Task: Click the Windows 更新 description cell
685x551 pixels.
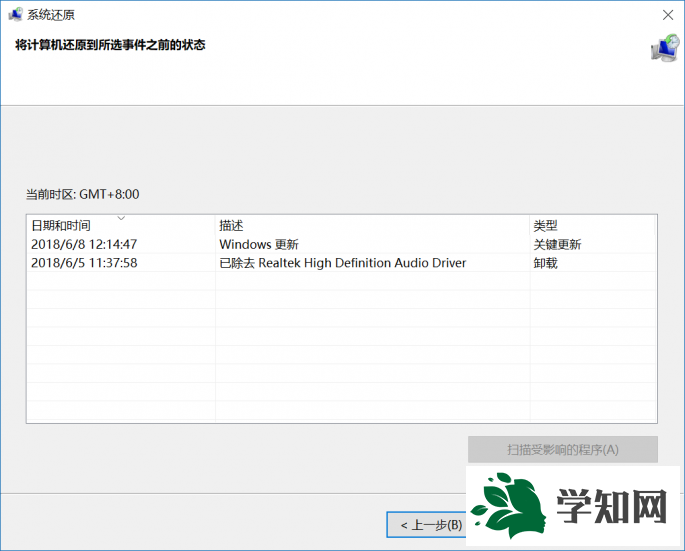Action: (259, 244)
